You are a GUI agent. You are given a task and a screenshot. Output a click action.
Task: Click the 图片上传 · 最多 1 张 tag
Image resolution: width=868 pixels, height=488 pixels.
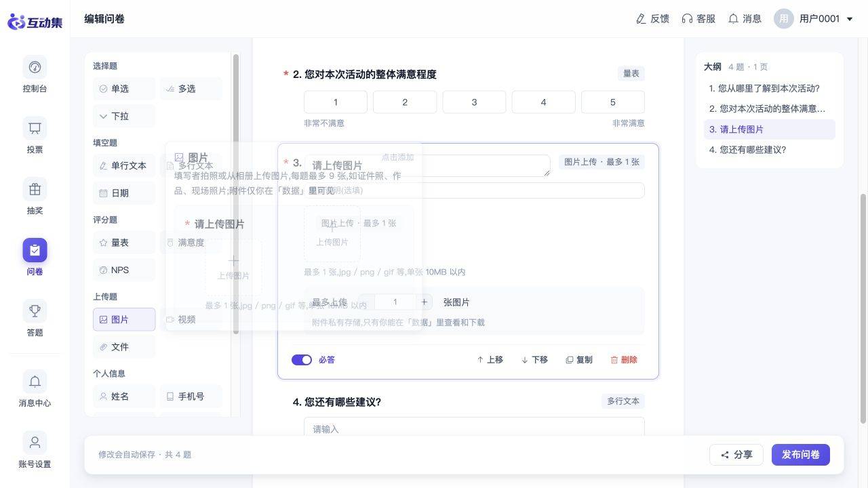click(602, 162)
